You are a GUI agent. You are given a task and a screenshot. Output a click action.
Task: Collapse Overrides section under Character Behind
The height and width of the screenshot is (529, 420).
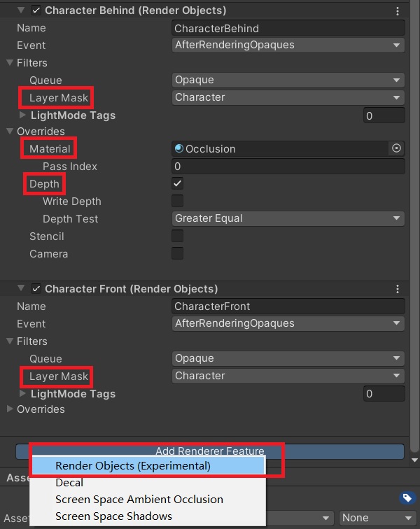[10, 131]
